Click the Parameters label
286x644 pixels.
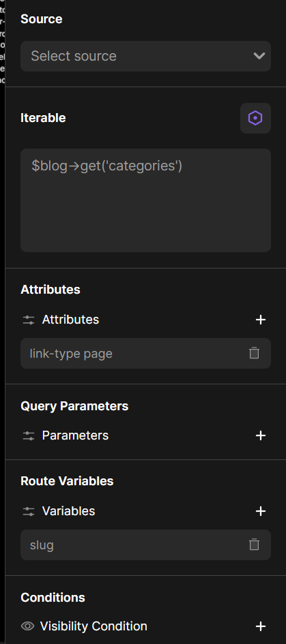75,435
